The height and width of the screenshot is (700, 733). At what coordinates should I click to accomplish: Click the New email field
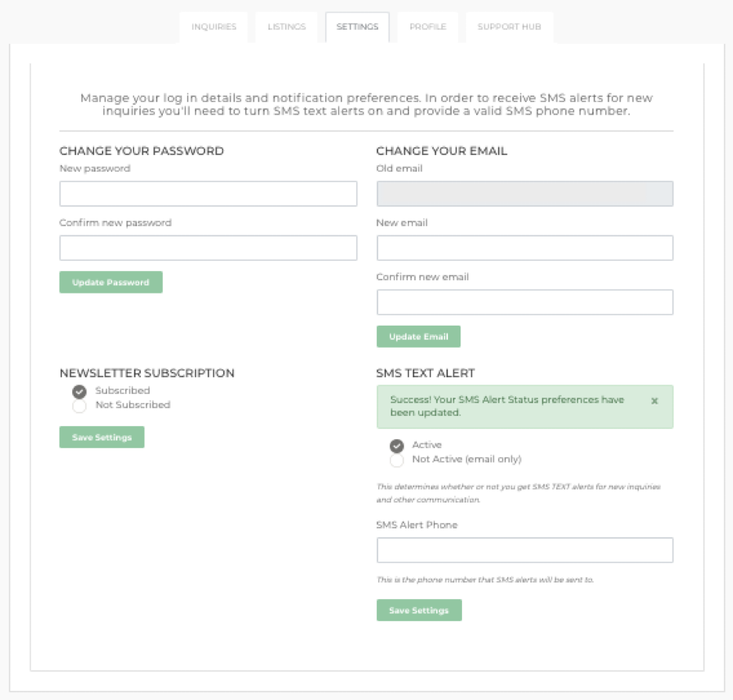525,247
